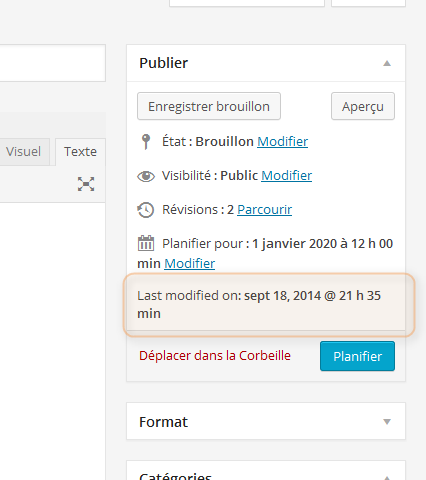This screenshot has height=480, width=426.
Task: Modify the scheduled date 1 janvier 2020
Action: tap(190, 263)
